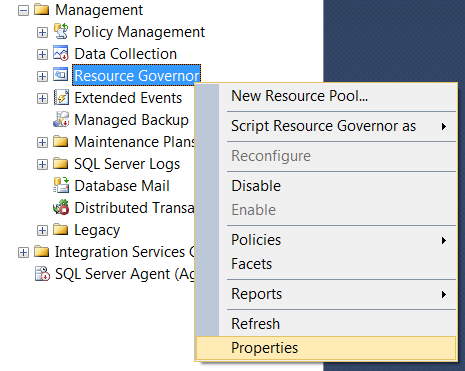Open Properties from the context menu
This screenshot has width=465, height=371.
tap(326, 348)
